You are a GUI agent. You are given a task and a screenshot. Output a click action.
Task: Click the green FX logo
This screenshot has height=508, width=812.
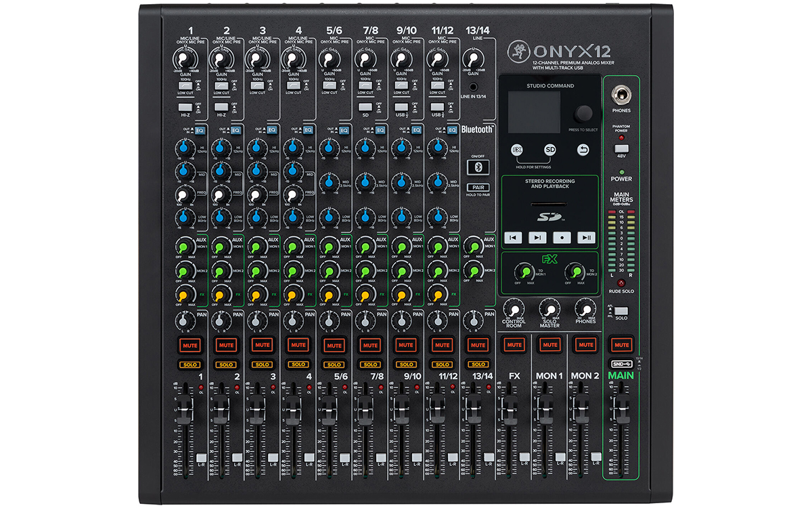(x=550, y=258)
